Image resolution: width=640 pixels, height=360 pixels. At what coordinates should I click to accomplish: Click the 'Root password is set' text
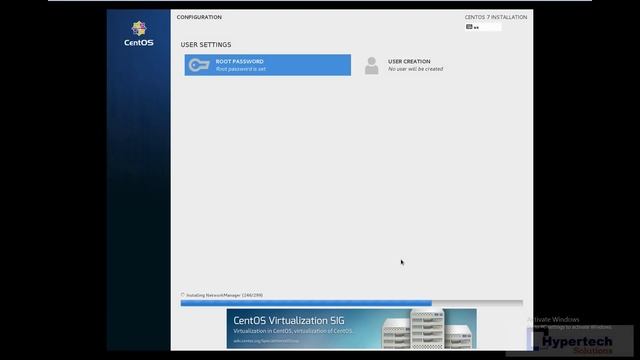tap(241, 69)
